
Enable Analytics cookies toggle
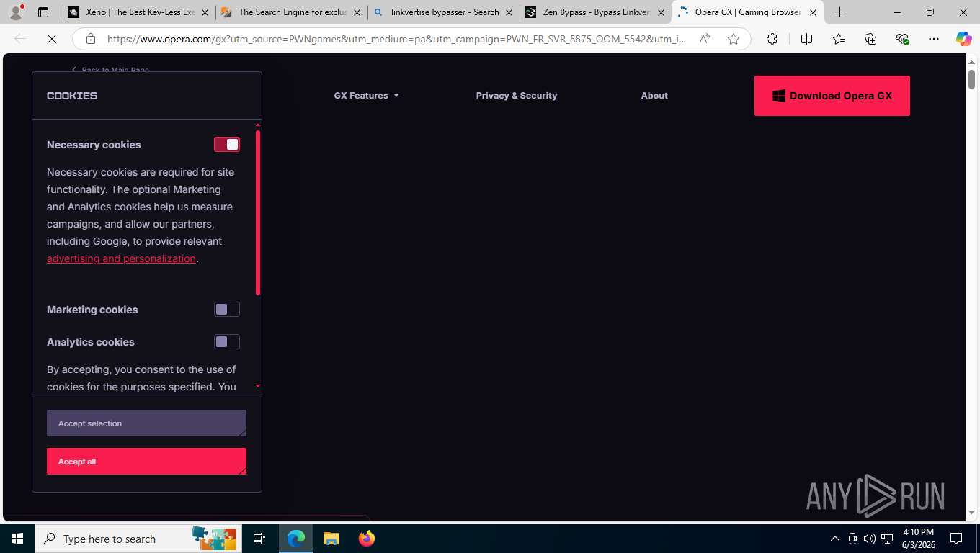click(x=227, y=342)
